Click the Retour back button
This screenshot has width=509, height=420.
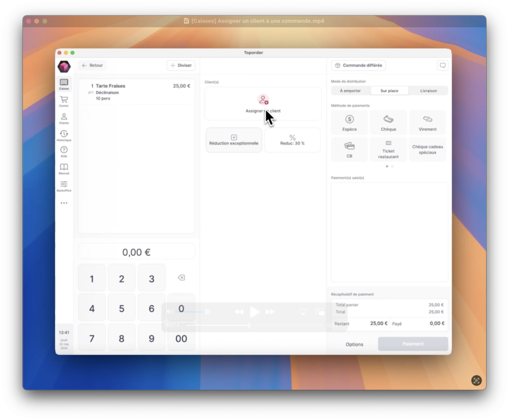pos(92,66)
